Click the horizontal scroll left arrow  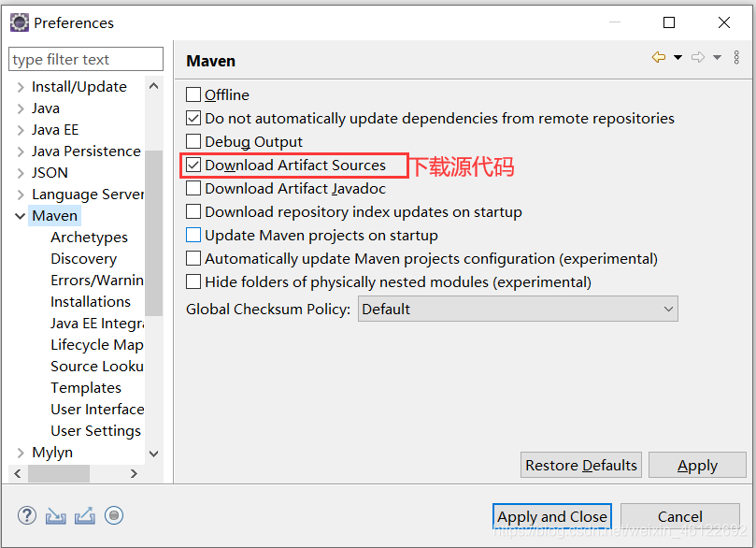click(18, 474)
